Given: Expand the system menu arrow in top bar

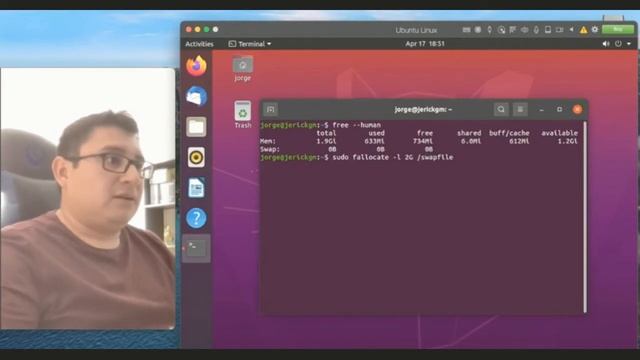Looking at the screenshot, I should (629, 44).
